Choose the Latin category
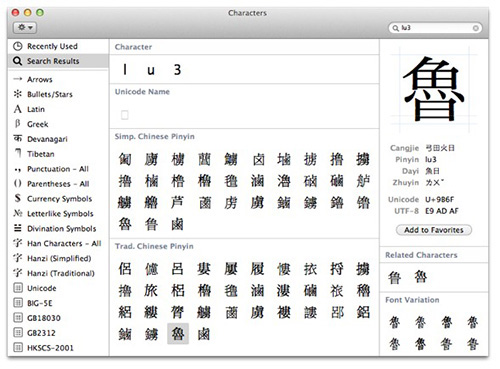Viewport: 500px width, 369px height. point(58,109)
